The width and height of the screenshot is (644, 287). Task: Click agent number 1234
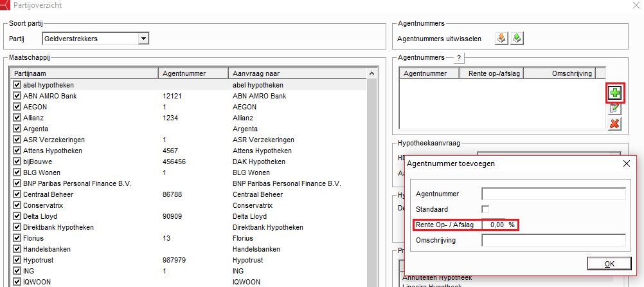pyautogui.click(x=170, y=118)
